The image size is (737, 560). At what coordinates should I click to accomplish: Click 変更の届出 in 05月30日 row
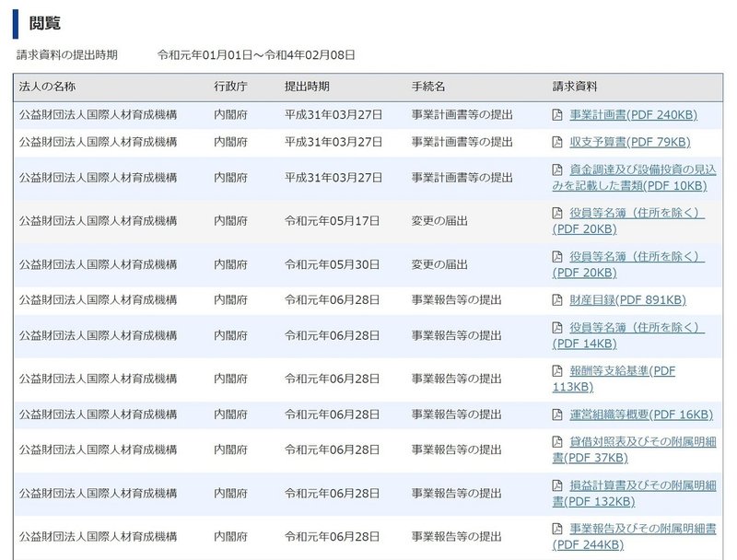tap(439, 264)
